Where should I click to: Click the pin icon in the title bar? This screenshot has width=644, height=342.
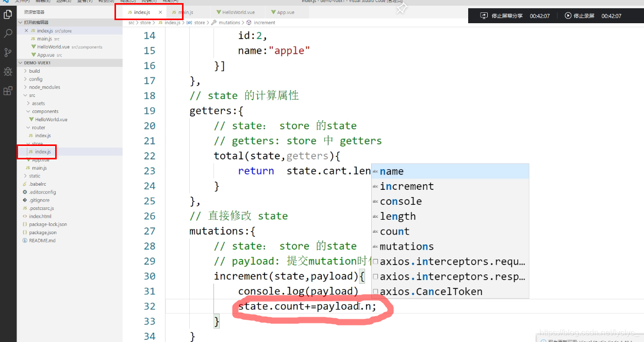(x=401, y=8)
